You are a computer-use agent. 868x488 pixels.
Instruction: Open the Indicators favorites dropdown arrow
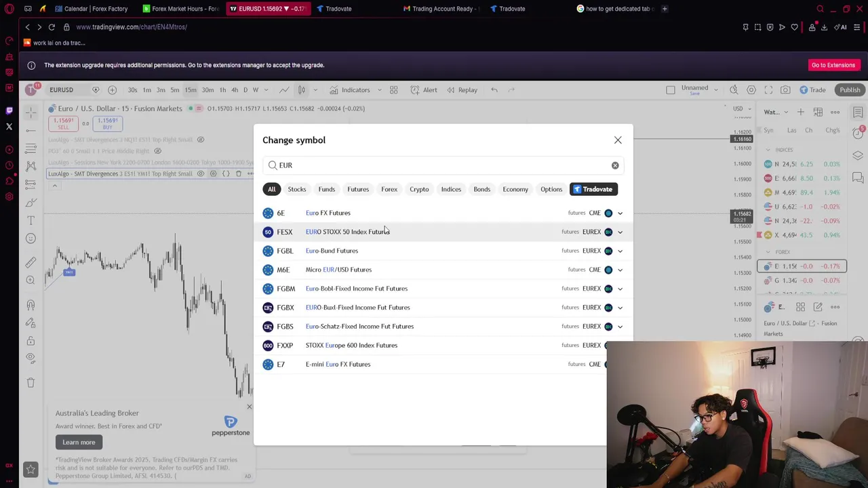tap(379, 90)
